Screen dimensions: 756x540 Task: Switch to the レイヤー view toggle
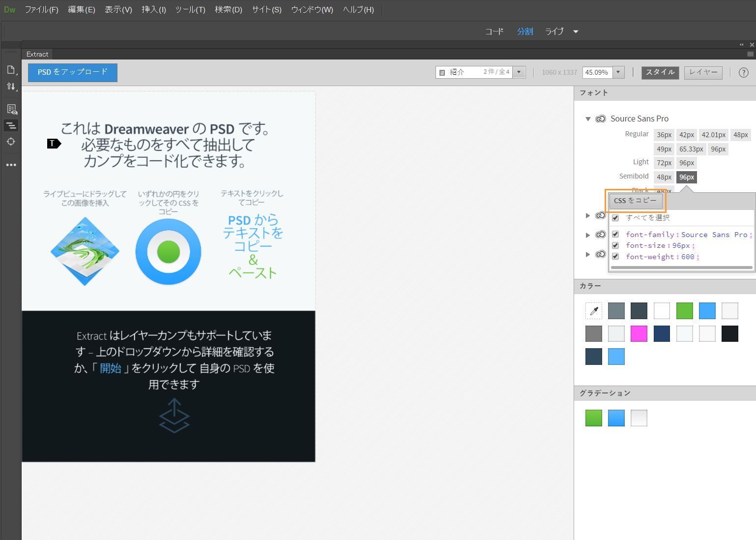703,72
